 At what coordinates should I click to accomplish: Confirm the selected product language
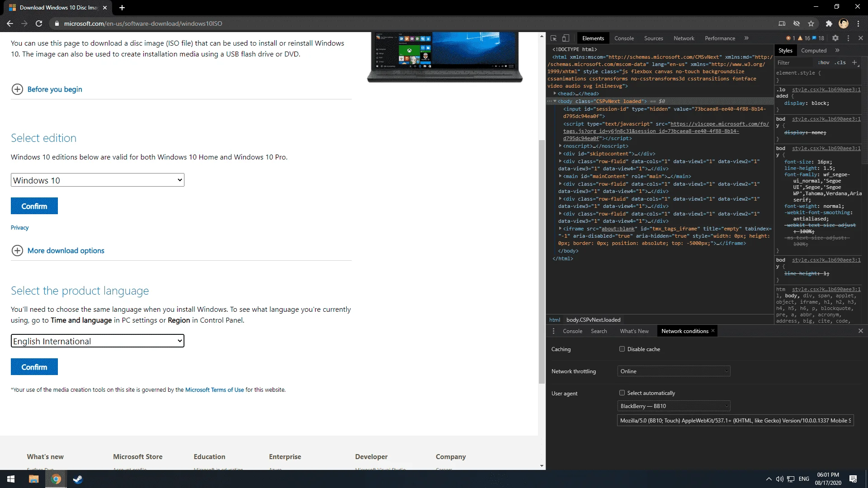point(34,367)
